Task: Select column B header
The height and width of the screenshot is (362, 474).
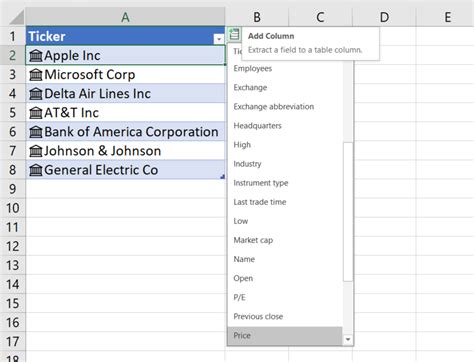Action: click(x=257, y=17)
